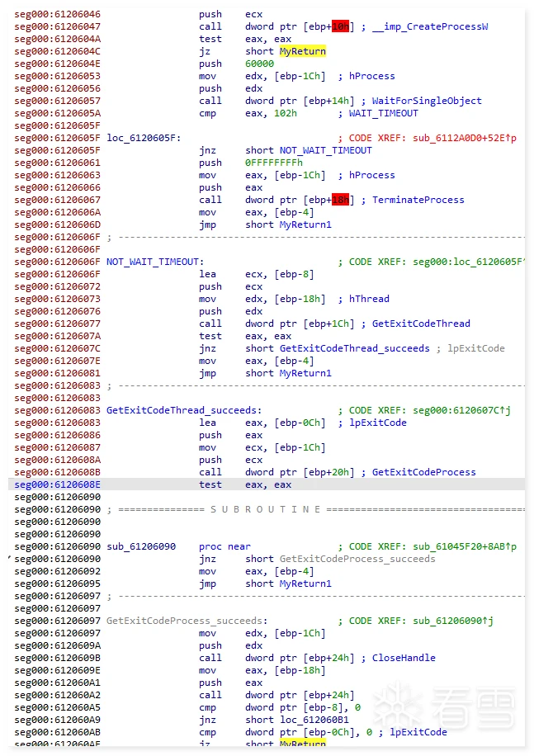This screenshot has width=534, height=756.
Task: Select the TerminateProcess comment
Action: coord(418,200)
